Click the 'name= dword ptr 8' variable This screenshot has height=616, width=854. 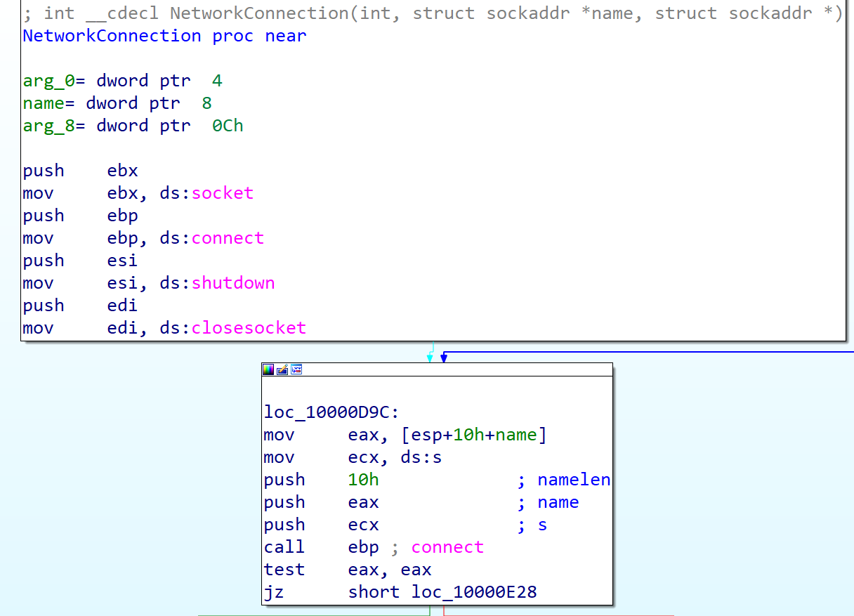(x=117, y=103)
